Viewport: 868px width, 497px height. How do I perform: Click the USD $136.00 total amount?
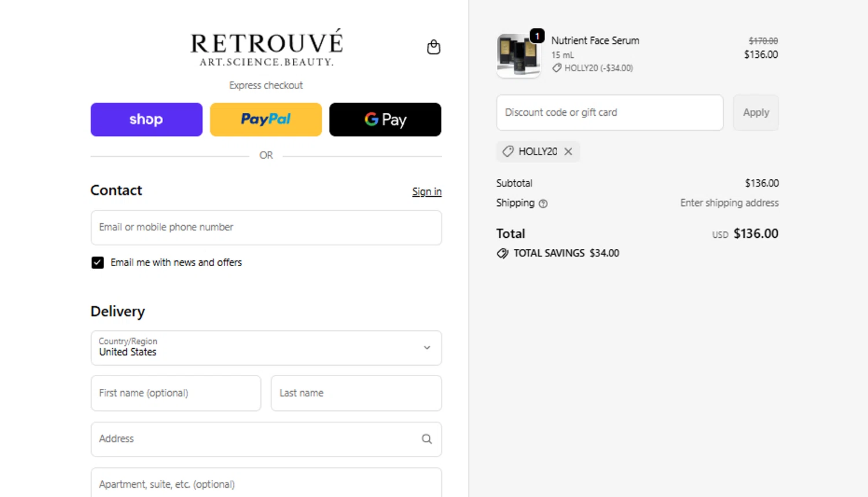[745, 234]
